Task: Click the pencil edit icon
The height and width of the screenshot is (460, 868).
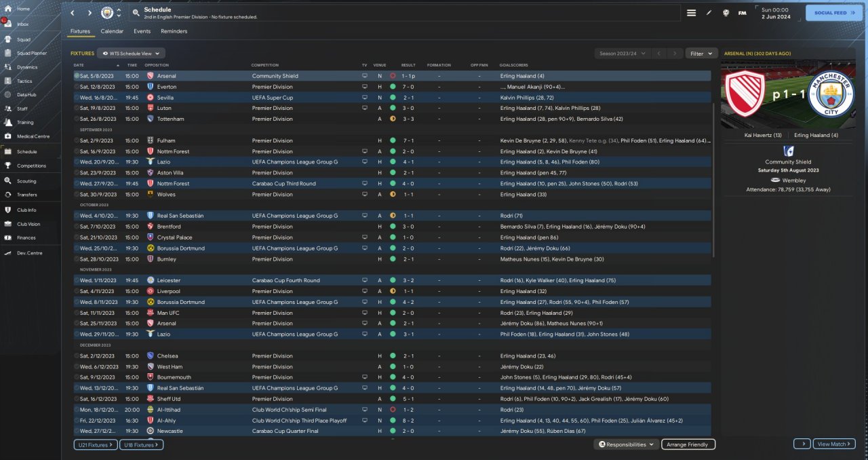Action: coord(709,13)
